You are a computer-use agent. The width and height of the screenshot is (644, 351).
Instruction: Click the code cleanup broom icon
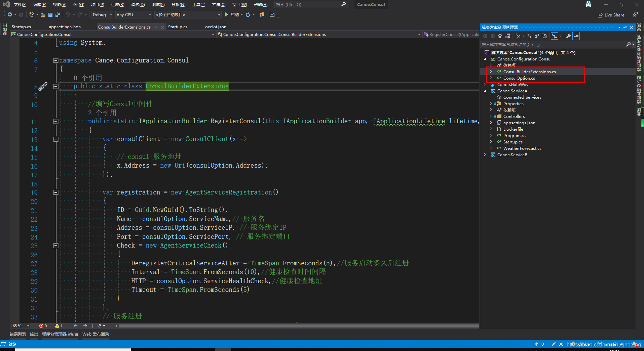pos(99,326)
